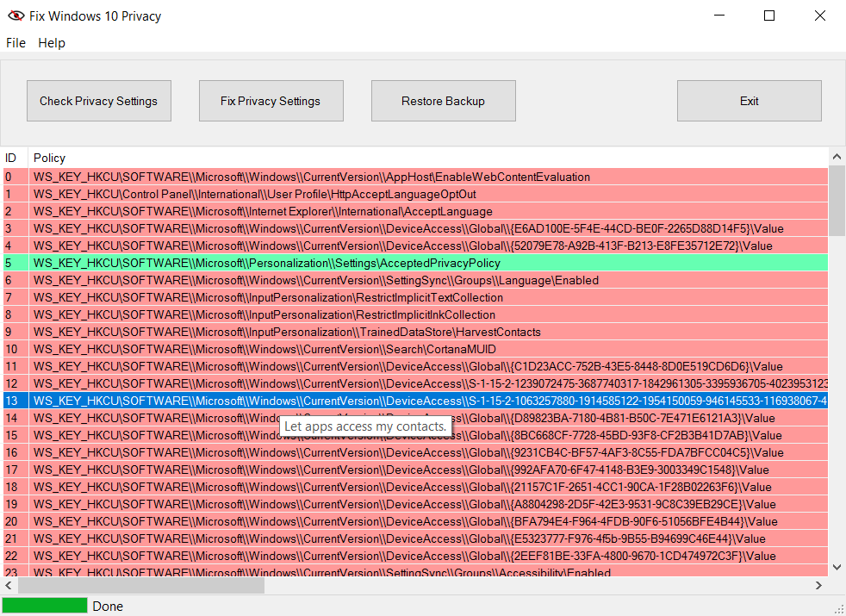Click highlighted row 13 S-1-15-2-1063257880 policy
The image size is (846, 616).
(x=415, y=401)
